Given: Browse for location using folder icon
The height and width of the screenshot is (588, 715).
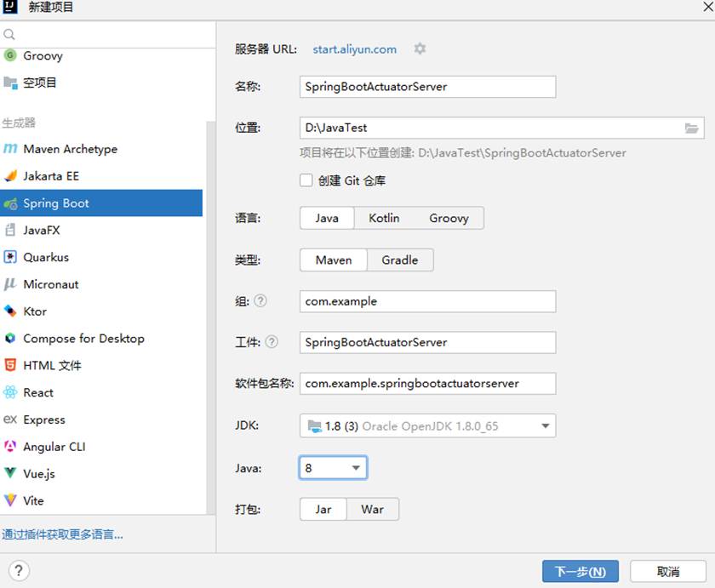Looking at the screenshot, I should pyautogui.click(x=691, y=128).
